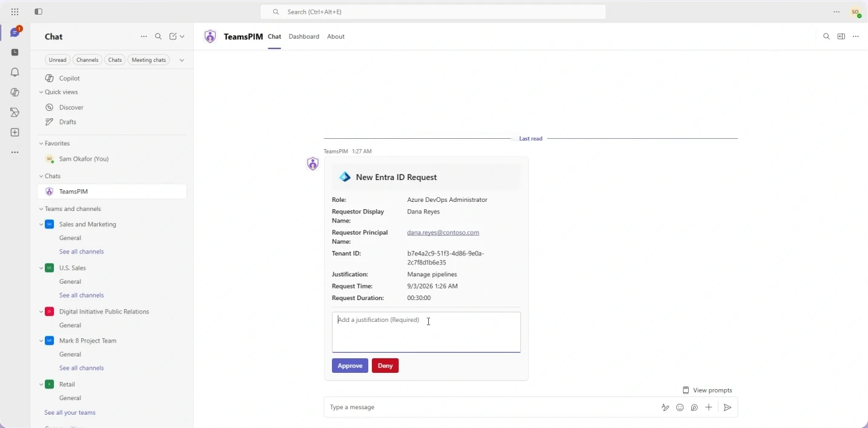Filter the list by Meeting chats
The height and width of the screenshot is (428, 868).
coord(149,60)
